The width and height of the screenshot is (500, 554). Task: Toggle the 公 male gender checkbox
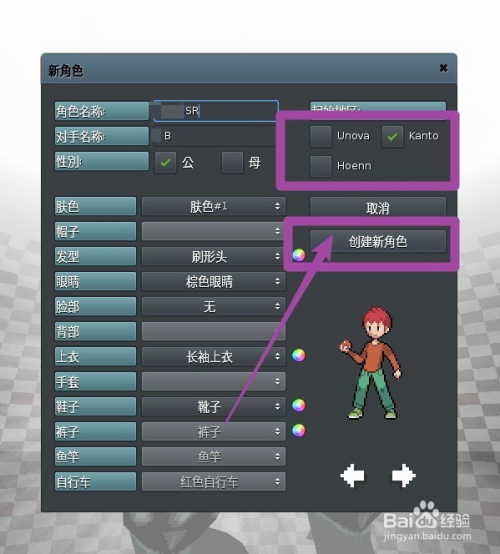(x=165, y=163)
